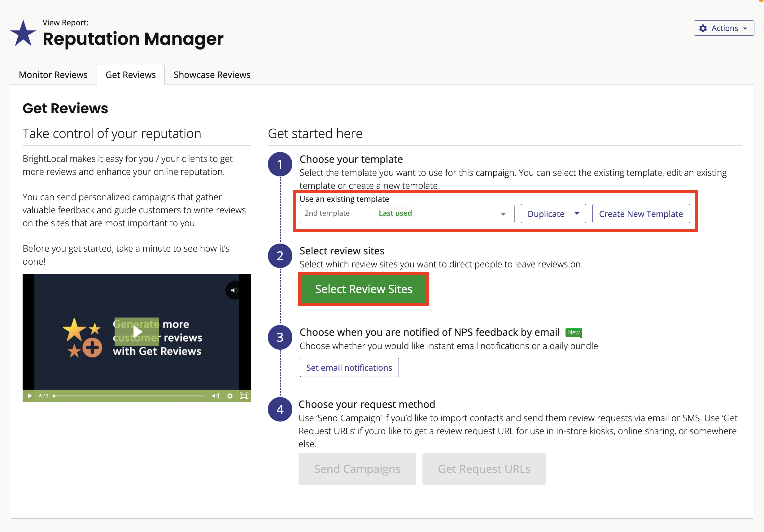Click the 'Get started here' heading
This screenshot has height=532, width=764.
click(315, 134)
